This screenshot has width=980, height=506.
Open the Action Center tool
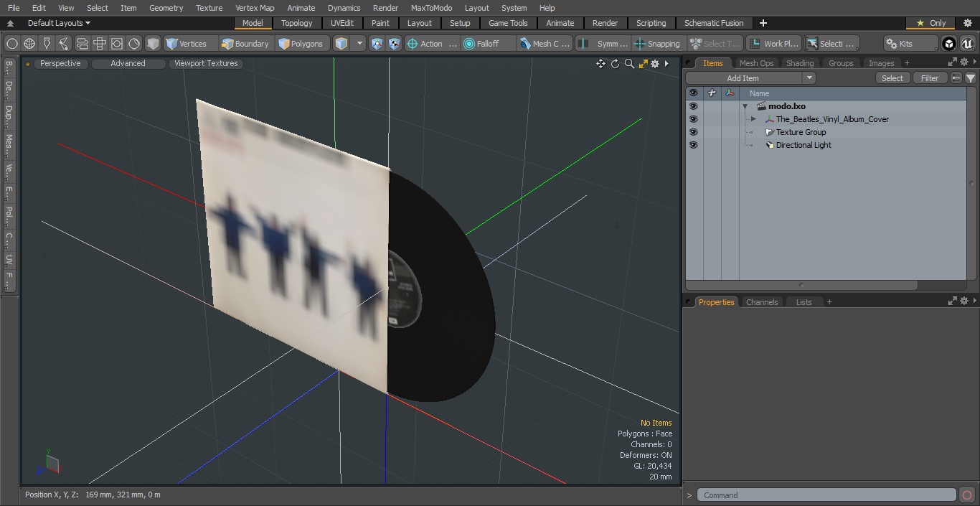(x=432, y=44)
